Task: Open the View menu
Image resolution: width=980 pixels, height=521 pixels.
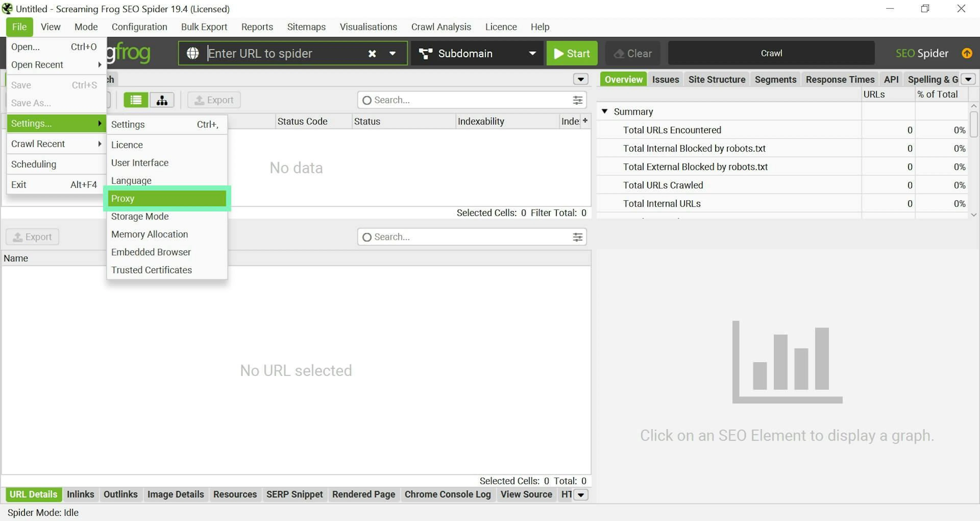Action: point(51,27)
